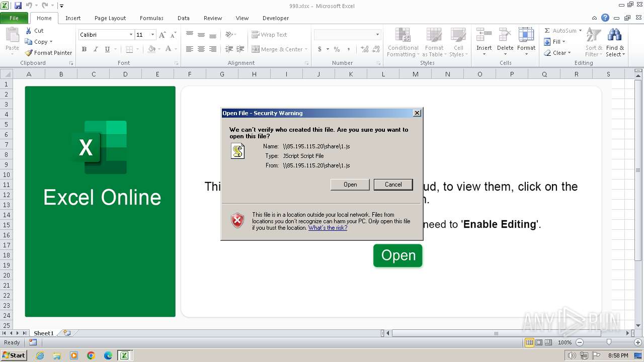Click Increase Font Size icon
This screenshot has width=644, height=362.
click(162, 35)
